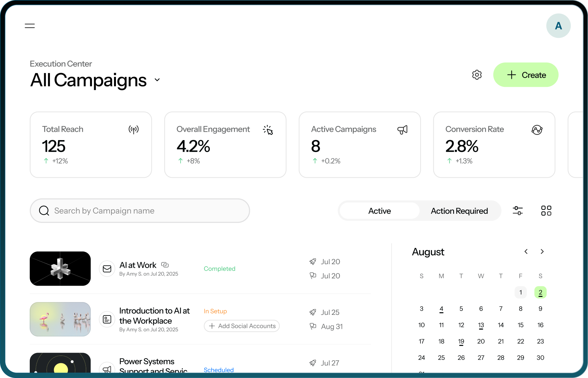Select August 19 on calendar

[461, 341]
